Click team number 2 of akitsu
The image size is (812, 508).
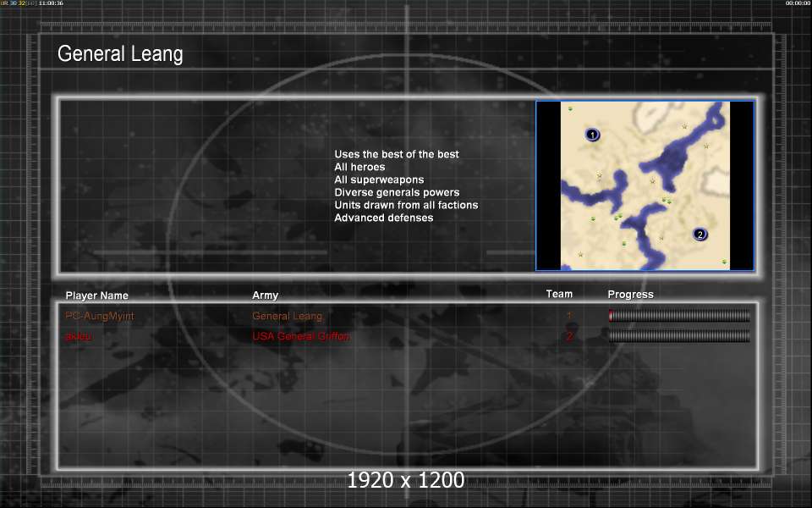[569, 336]
